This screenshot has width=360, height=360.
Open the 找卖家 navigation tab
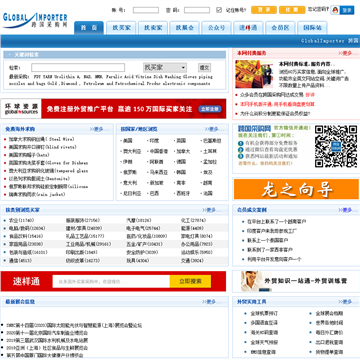tap(153, 28)
